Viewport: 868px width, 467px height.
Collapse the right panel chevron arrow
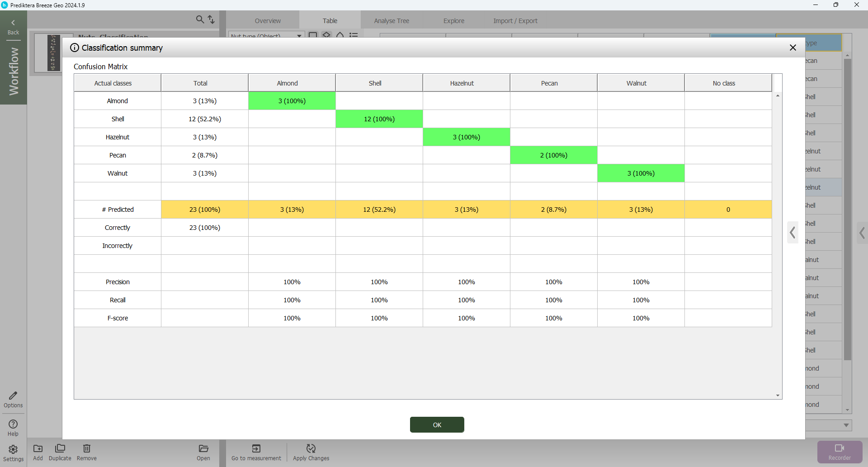862,233
